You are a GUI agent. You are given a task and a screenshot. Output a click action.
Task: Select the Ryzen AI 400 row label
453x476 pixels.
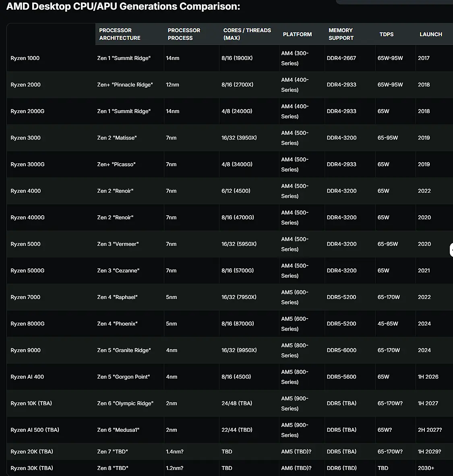(x=27, y=377)
